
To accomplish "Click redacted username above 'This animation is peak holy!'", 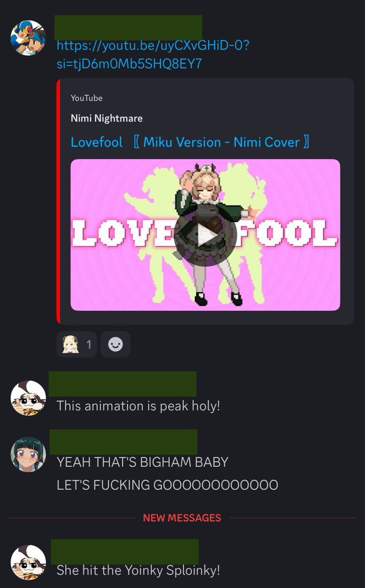I will tap(122, 384).
